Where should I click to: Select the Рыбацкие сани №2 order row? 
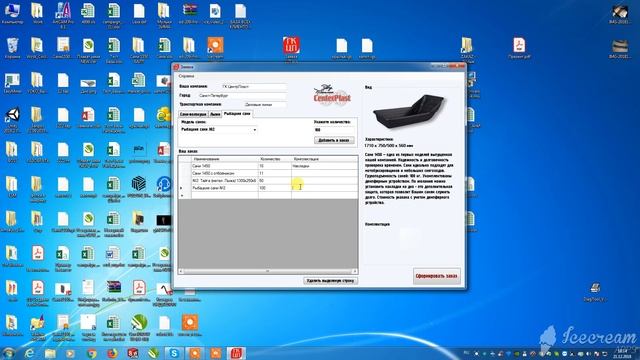225,188
